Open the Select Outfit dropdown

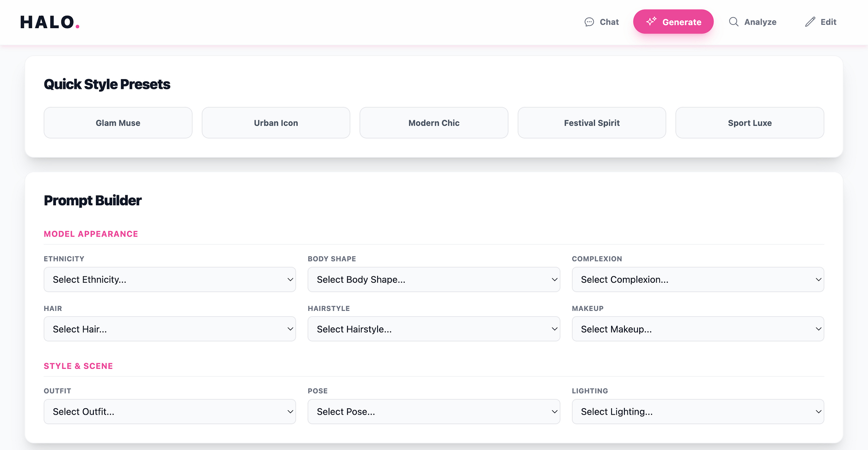point(170,411)
